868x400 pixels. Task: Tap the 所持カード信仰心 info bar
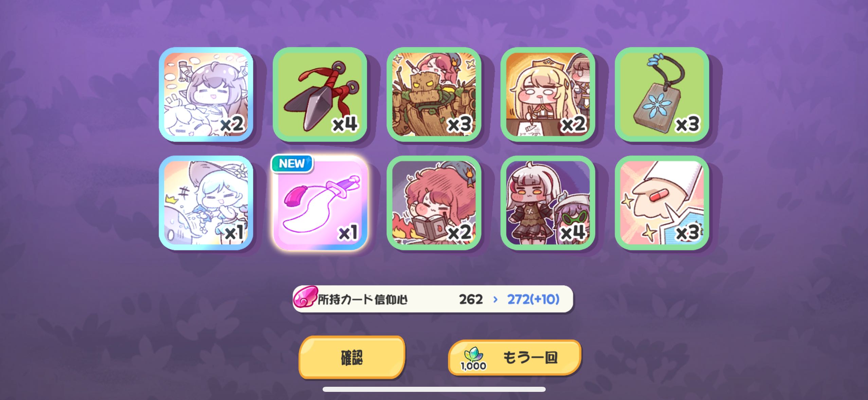click(x=433, y=299)
